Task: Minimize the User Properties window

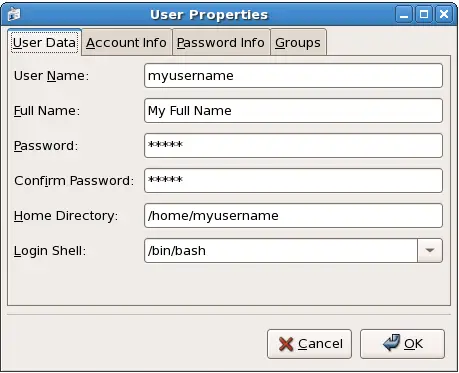Action: (x=404, y=14)
